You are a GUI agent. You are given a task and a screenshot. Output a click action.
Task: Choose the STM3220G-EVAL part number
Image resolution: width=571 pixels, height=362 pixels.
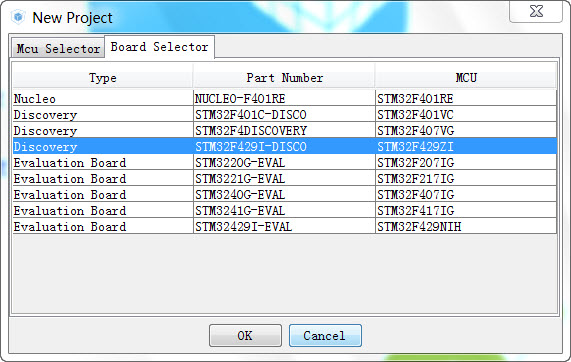pyautogui.click(x=284, y=162)
